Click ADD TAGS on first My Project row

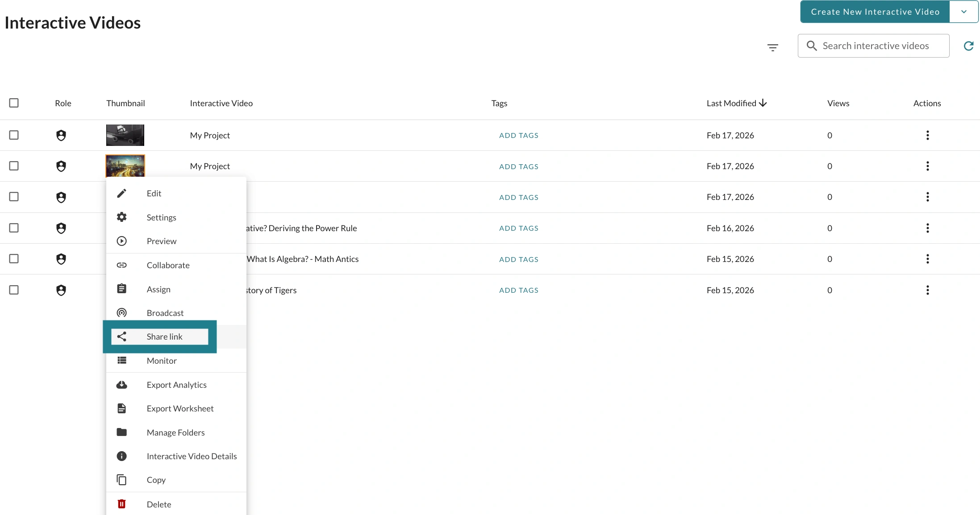point(519,135)
